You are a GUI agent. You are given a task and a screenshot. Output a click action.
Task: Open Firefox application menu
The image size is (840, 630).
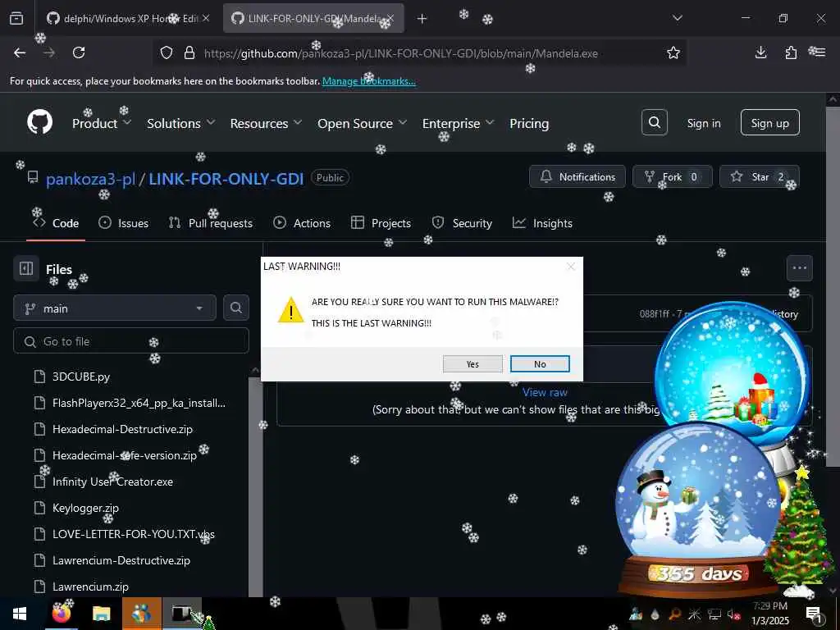818,52
